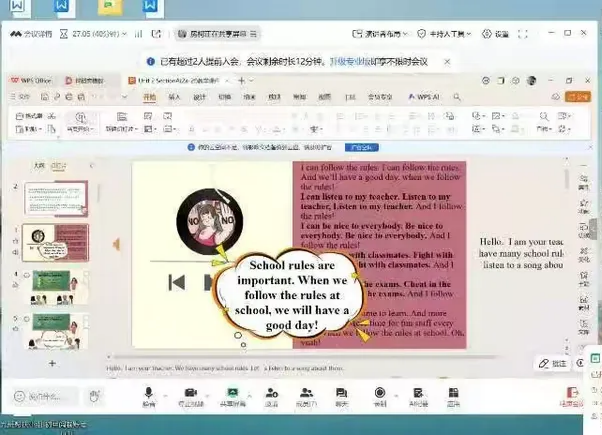Click the pop-out share icon beside signal bars
The width and height of the screenshot is (602, 435).
click(156, 34)
